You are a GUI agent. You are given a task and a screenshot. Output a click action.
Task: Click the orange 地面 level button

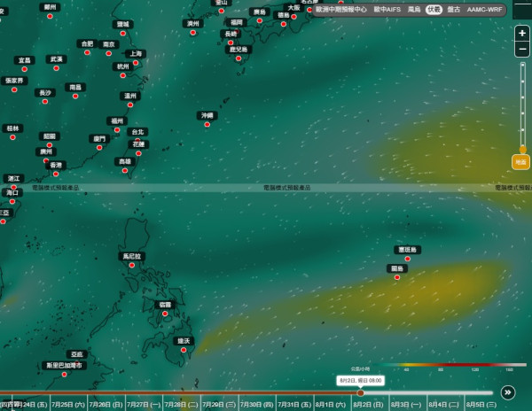(520, 162)
